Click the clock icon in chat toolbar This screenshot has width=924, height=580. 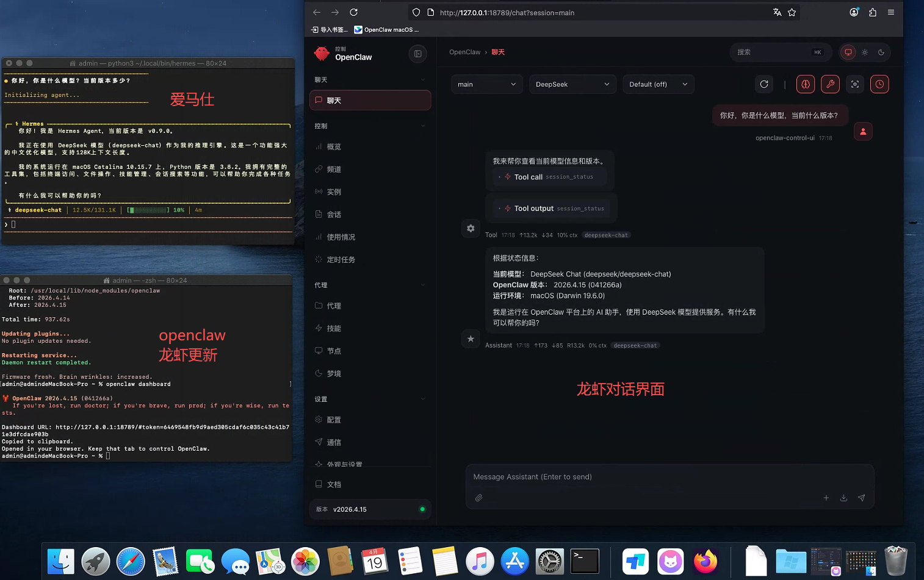click(879, 84)
